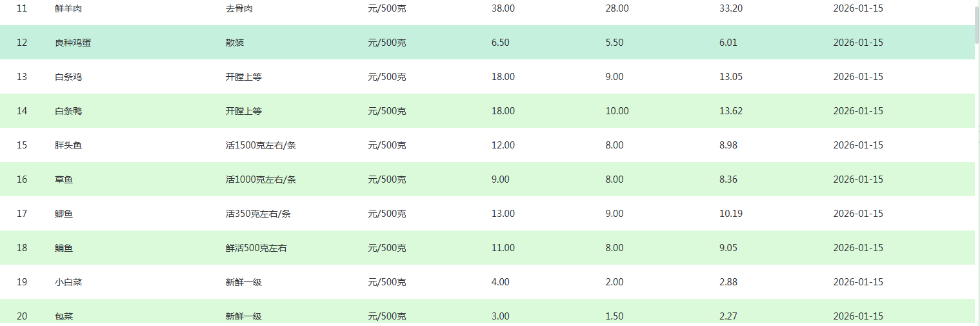Click the 鲜羊肉 product name cell
The height and width of the screenshot is (326, 980).
coord(68,8)
